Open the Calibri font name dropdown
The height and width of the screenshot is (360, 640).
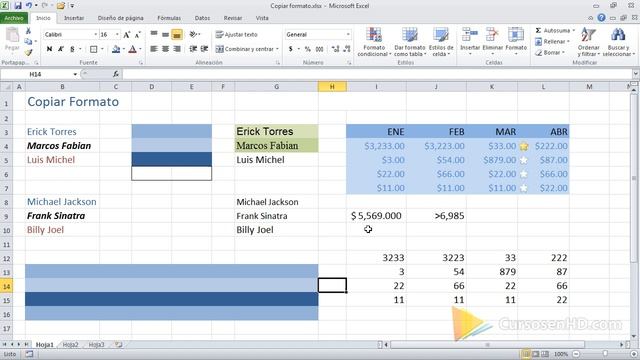[x=96, y=35]
